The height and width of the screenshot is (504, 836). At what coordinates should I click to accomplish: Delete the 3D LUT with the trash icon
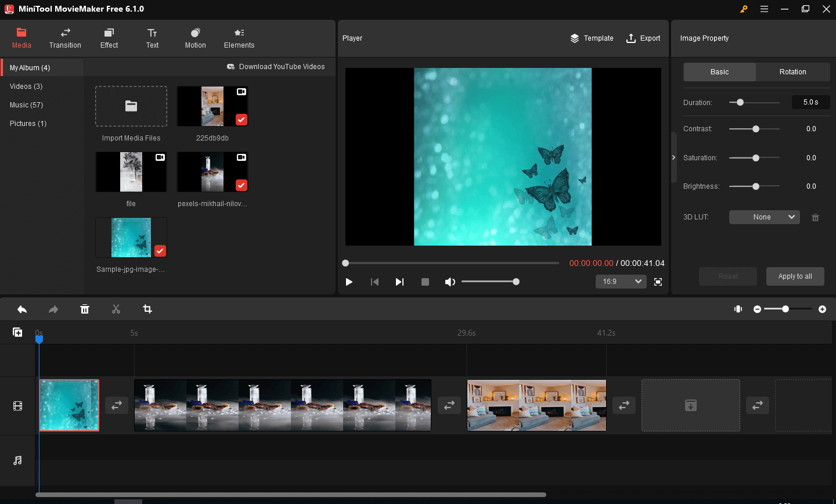click(x=815, y=217)
